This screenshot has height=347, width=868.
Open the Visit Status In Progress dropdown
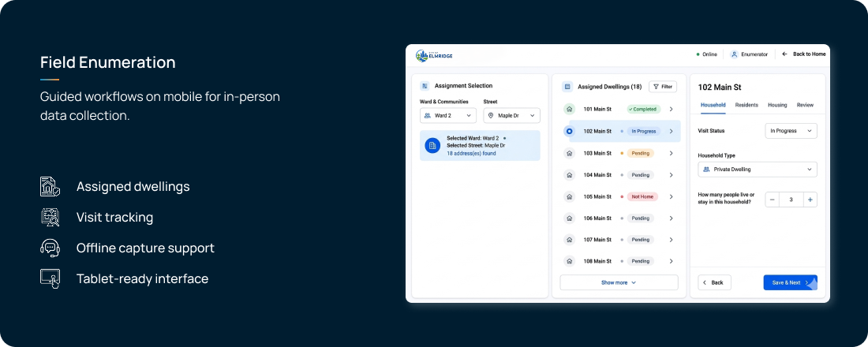click(x=791, y=131)
